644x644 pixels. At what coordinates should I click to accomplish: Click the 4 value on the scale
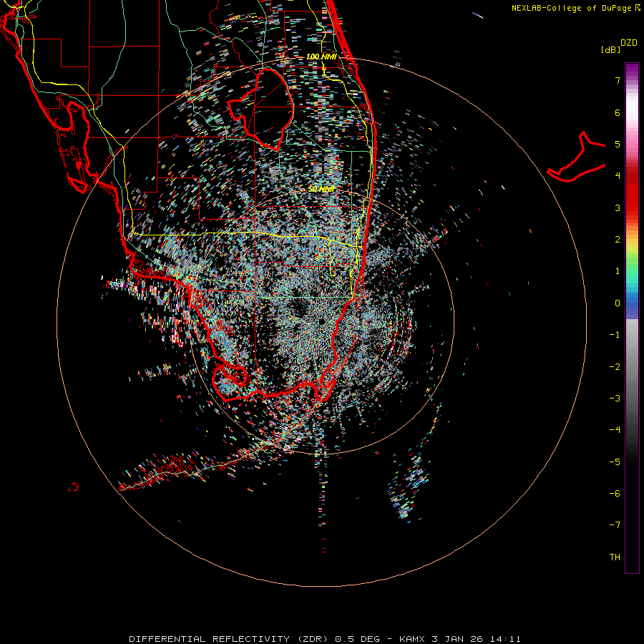pos(618,176)
